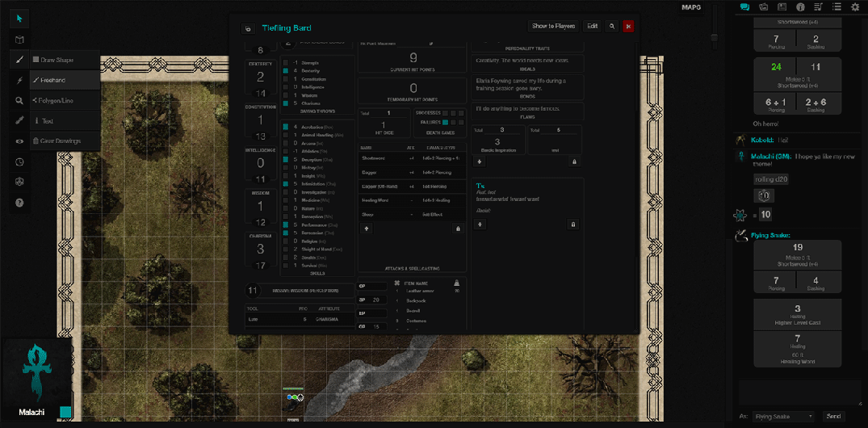This screenshot has height=428, width=868.
Task: Roll the Healing Word attack row
Action: (412, 200)
